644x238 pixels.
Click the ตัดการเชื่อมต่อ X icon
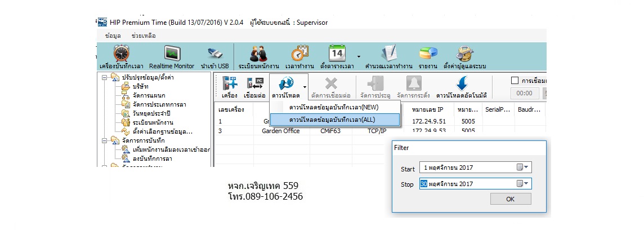coord(330,84)
